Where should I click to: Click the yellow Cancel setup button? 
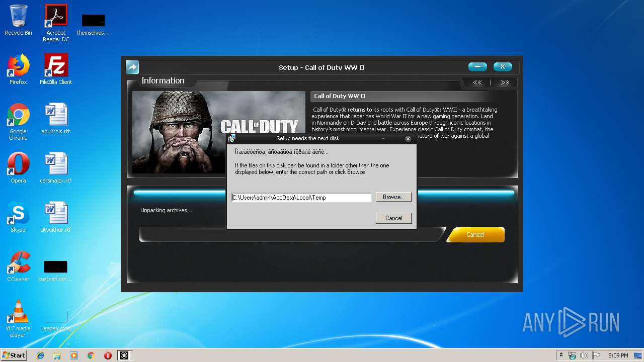coord(475,235)
